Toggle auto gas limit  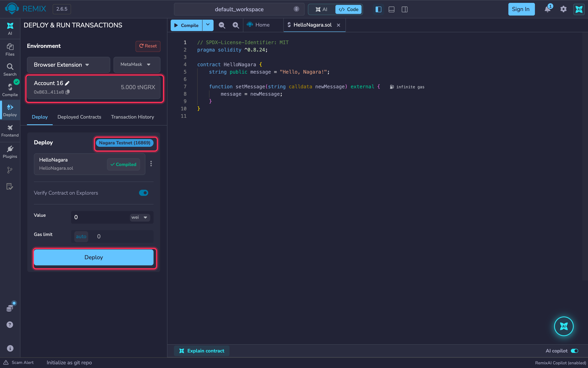pos(81,236)
